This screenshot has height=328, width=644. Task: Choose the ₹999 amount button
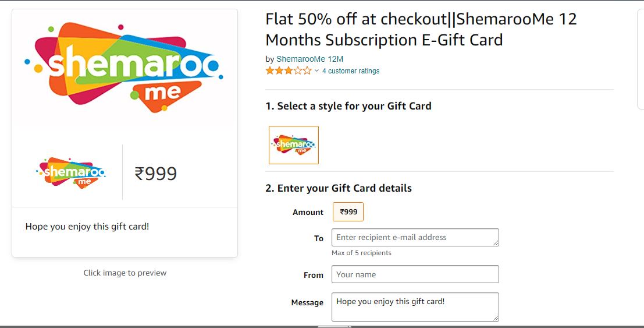pyautogui.click(x=348, y=212)
